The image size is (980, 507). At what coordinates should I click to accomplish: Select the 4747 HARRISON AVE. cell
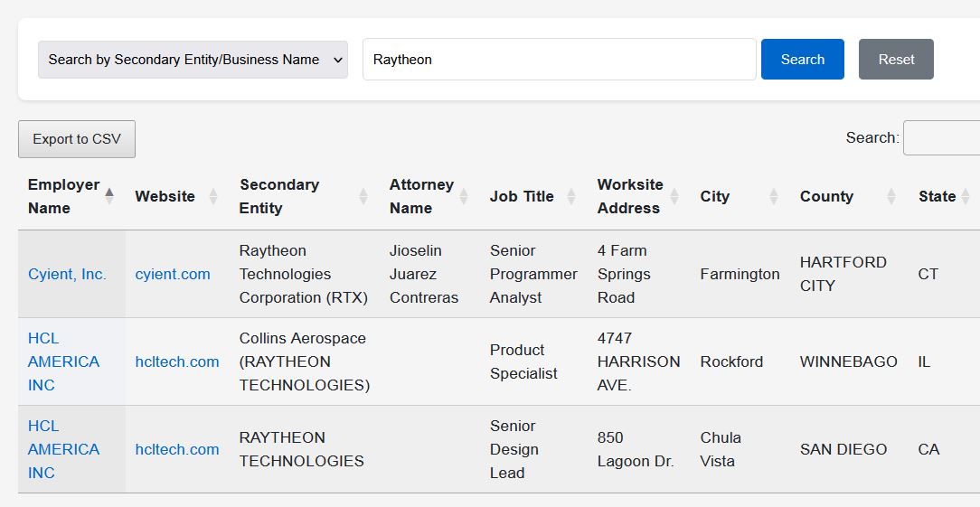(639, 361)
